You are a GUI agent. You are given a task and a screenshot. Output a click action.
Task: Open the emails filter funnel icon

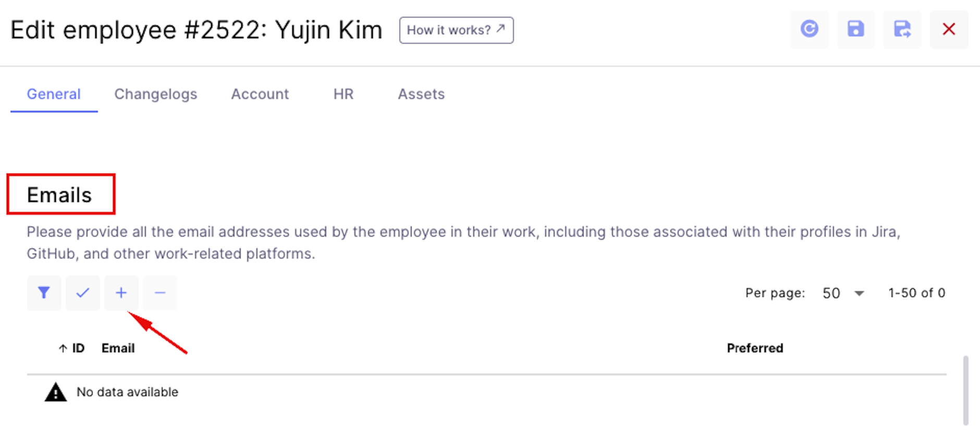coord(44,293)
